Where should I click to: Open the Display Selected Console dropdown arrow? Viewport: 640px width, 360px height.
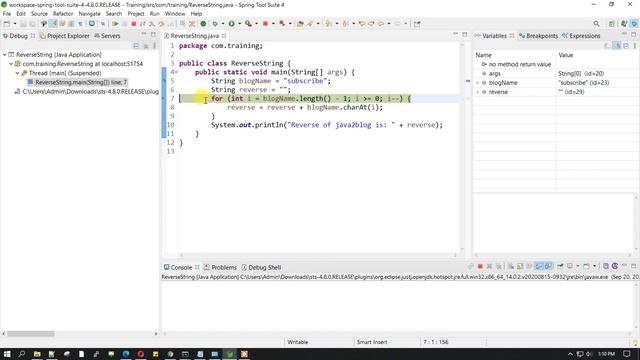(578, 266)
